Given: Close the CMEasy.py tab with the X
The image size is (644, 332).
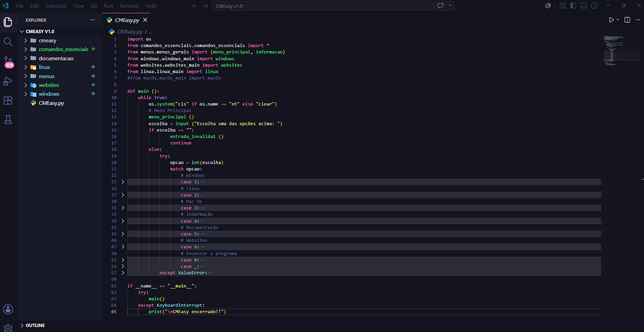Looking at the screenshot, I should (145, 20).
